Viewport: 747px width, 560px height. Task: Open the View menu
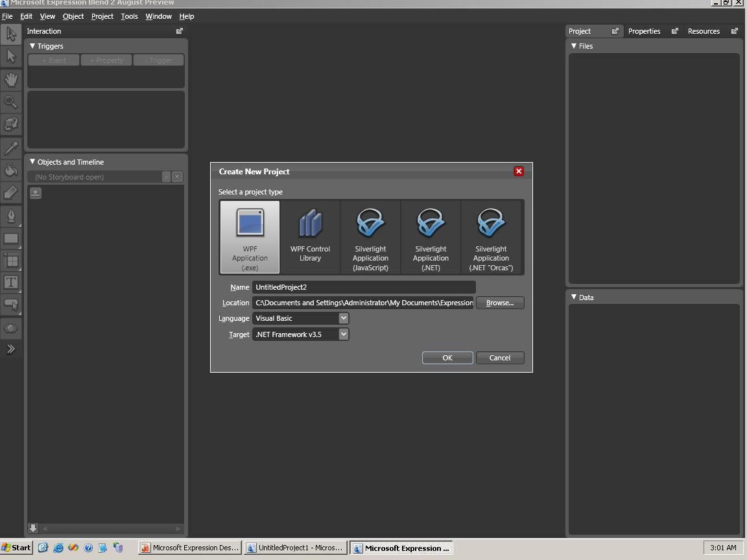click(x=47, y=16)
